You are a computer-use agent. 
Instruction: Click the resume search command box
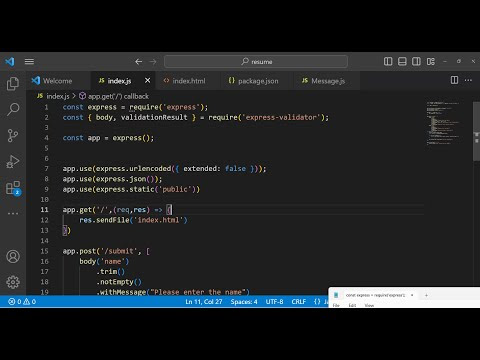256,61
